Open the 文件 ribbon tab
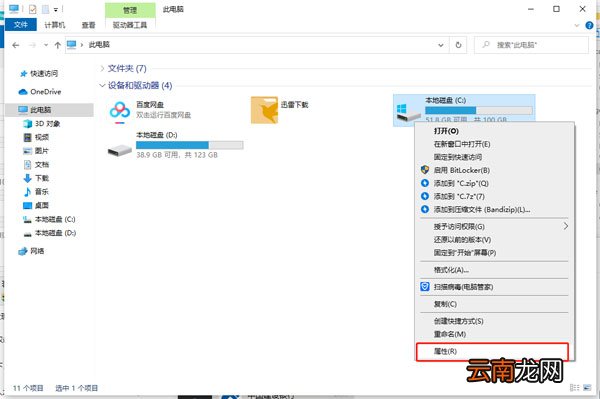The image size is (600, 399). pos(21,25)
